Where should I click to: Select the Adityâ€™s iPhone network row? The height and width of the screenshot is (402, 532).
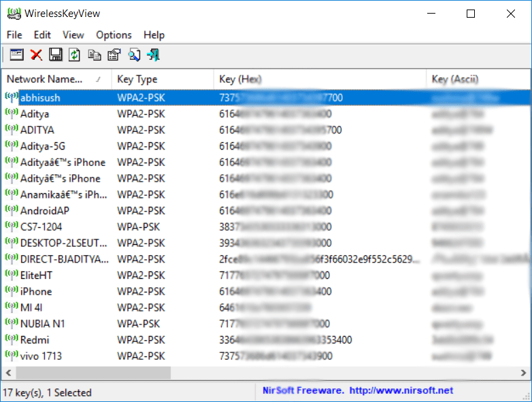(x=266, y=178)
